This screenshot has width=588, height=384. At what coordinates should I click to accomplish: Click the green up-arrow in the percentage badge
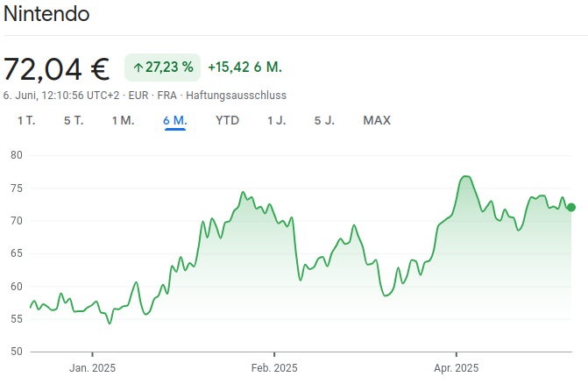[138, 68]
